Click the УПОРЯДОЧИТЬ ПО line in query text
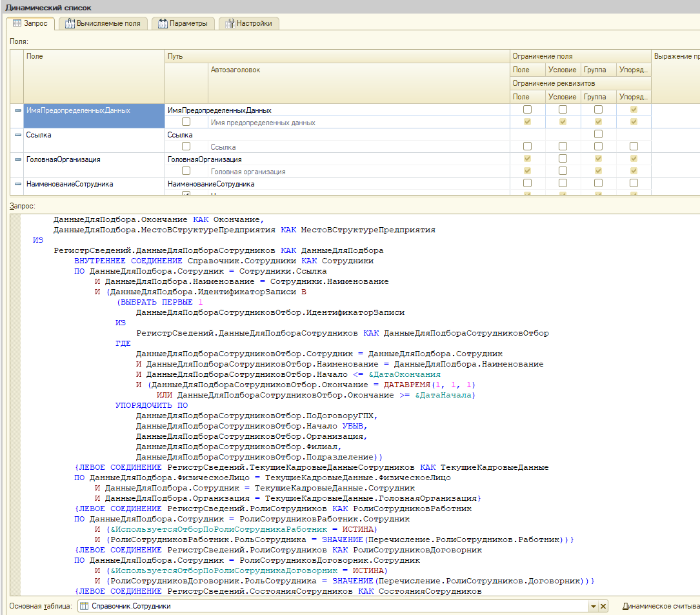The width and height of the screenshot is (700, 615). (x=151, y=405)
